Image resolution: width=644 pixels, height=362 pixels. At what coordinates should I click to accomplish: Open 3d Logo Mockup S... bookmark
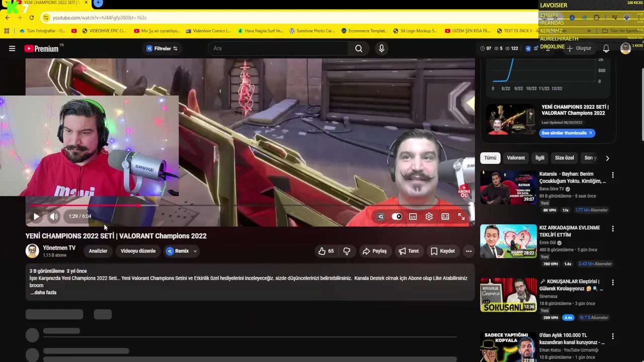pyautogui.click(x=415, y=31)
